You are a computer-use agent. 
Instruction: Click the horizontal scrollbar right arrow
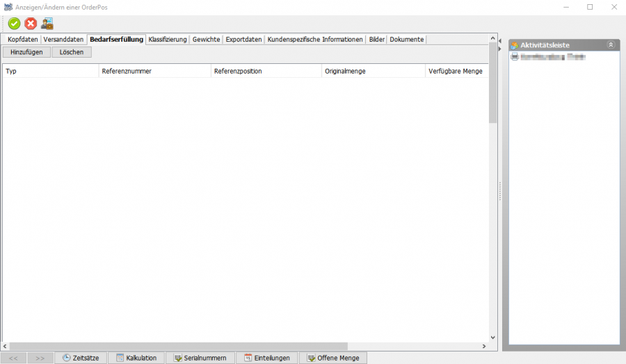click(484, 346)
